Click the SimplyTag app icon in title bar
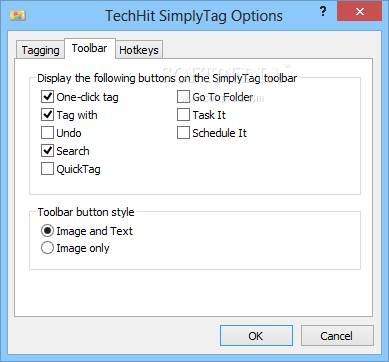389x362 pixels. (x=18, y=15)
